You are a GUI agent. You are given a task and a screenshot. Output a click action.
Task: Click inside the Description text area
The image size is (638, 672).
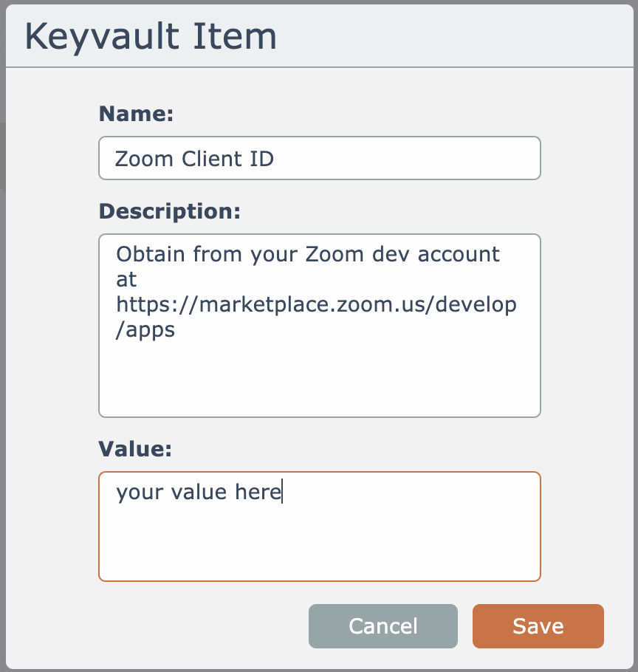[319, 325]
